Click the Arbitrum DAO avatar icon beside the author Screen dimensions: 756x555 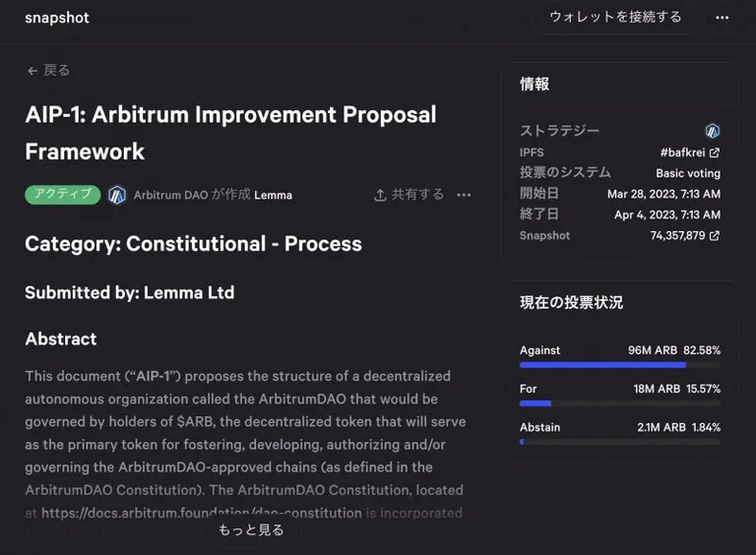pos(117,195)
